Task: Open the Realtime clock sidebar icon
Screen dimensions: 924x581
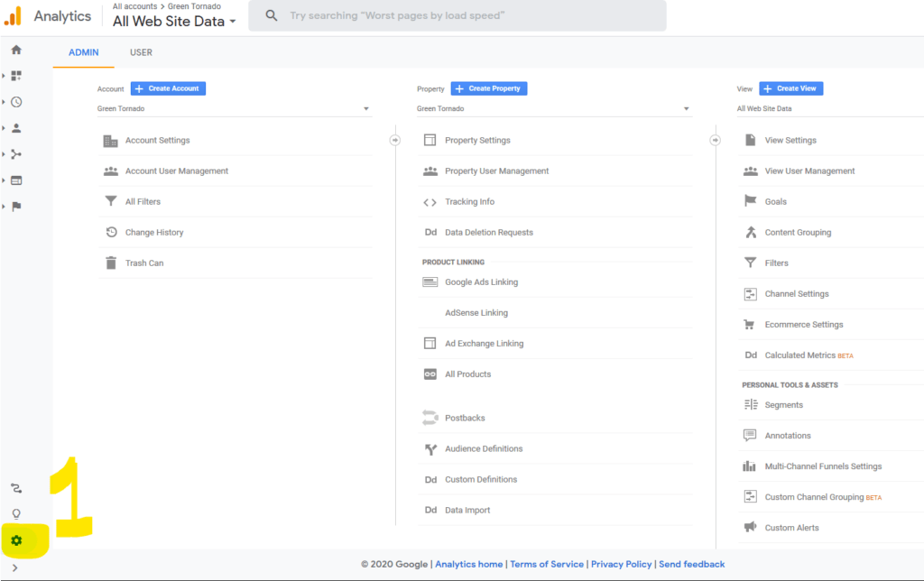Action: [16, 102]
